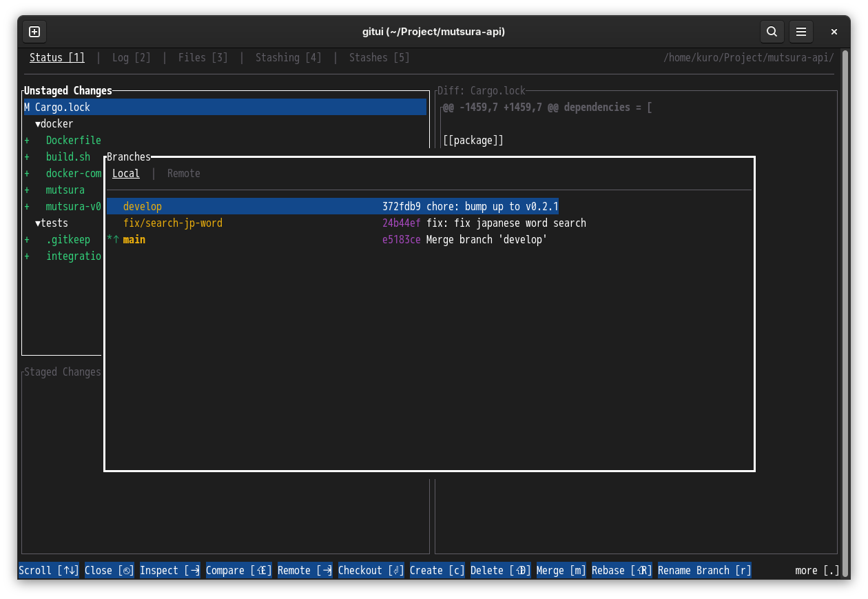Image resolution: width=868 pixels, height=599 pixels.
Task: Select the mutsura file under docker
Action: (65, 190)
